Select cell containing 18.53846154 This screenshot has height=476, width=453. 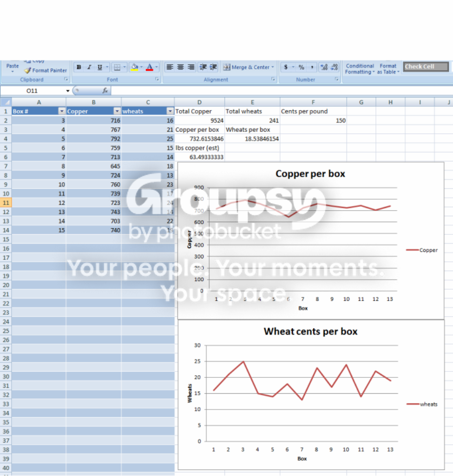tap(252, 139)
